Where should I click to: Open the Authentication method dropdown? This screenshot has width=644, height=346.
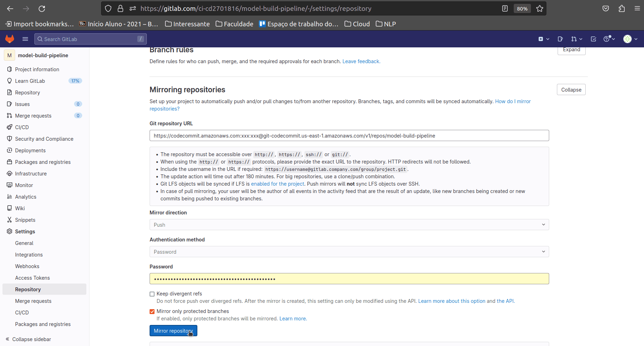[x=349, y=252]
